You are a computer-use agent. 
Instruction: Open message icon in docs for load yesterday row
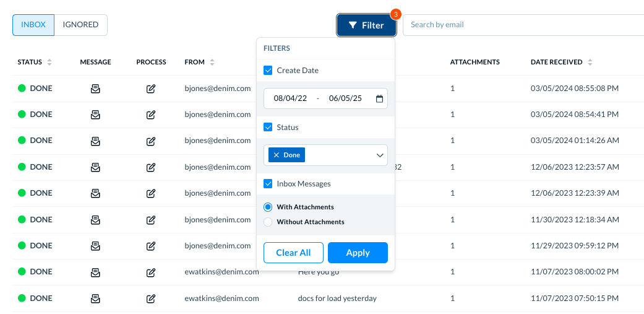pyautogui.click(x=95, y=299)
